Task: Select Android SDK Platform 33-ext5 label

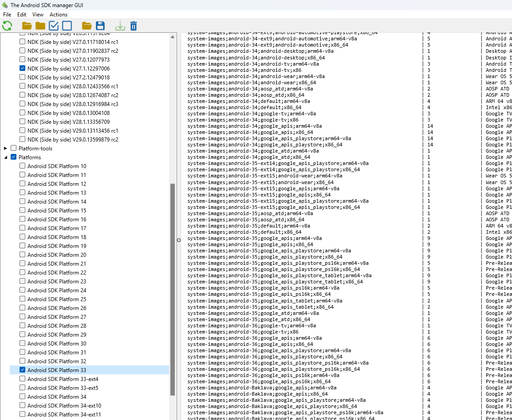Action: tap(63, 388)
